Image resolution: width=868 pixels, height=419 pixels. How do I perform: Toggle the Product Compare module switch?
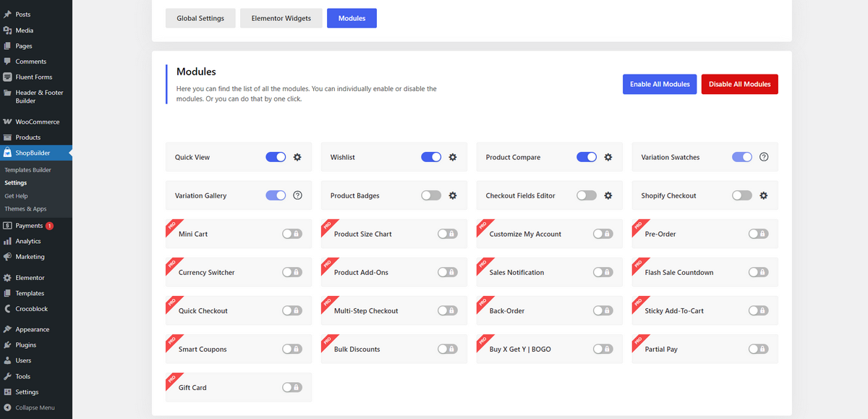point(587,157)
